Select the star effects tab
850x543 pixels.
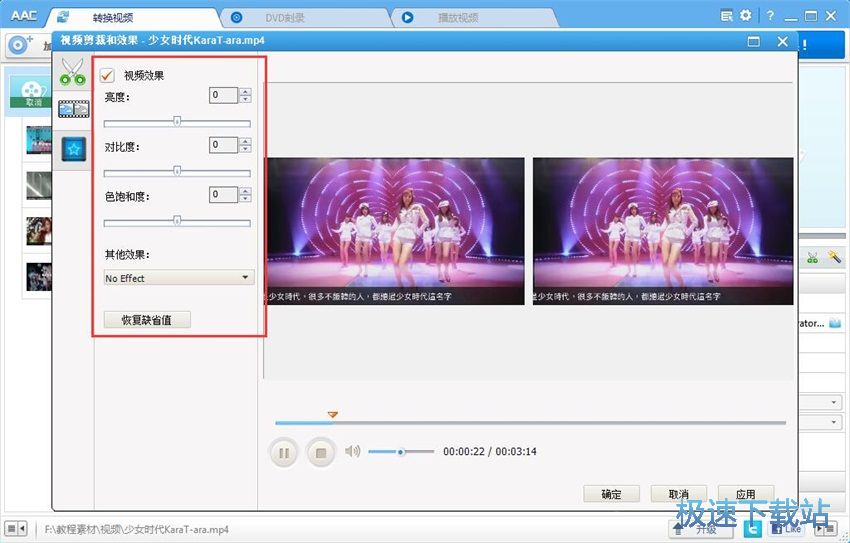pos(74,149)
